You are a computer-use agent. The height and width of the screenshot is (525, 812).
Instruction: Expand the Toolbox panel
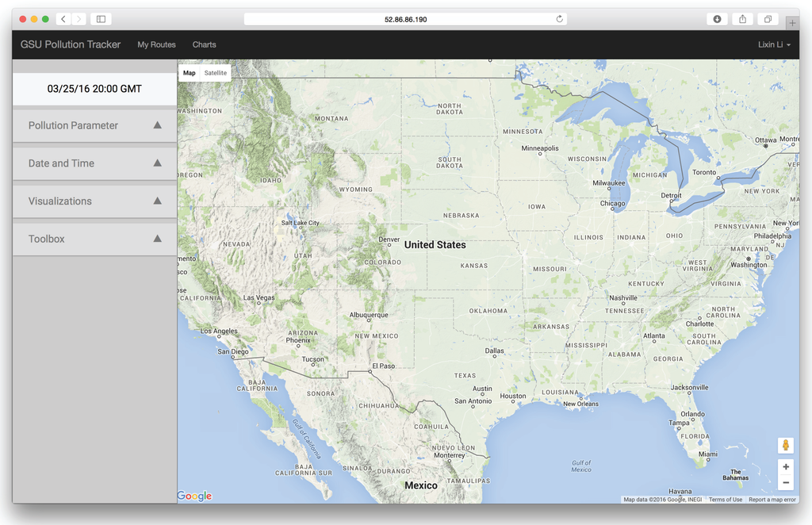click(x=94, y=239)
